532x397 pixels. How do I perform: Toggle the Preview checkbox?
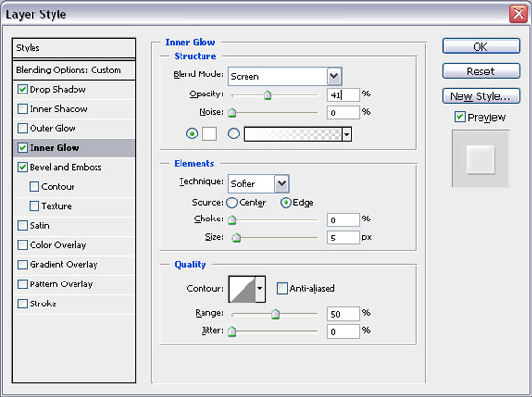click(459, 117)
